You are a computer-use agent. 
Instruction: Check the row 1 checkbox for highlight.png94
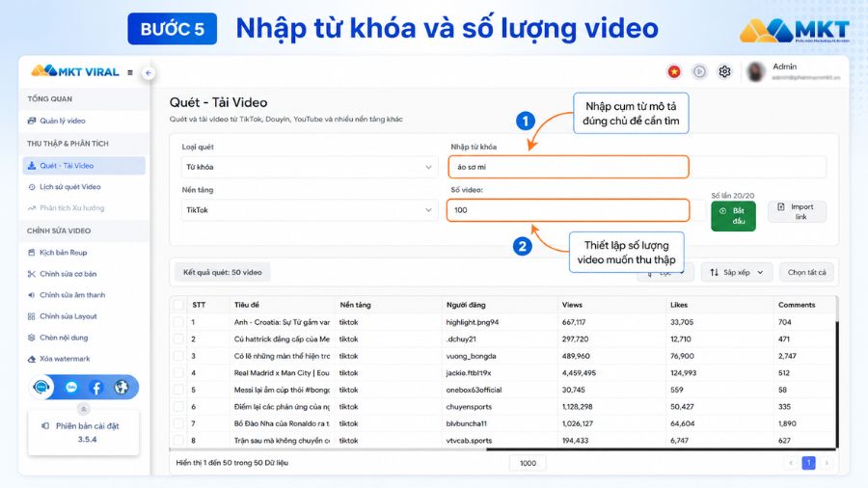coord(178,322)
